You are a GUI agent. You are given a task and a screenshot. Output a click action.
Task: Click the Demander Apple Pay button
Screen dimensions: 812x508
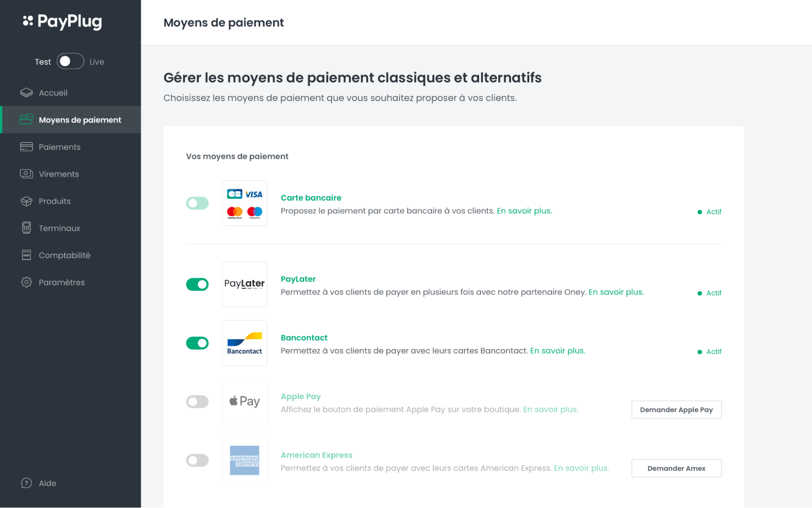(676, 409)
